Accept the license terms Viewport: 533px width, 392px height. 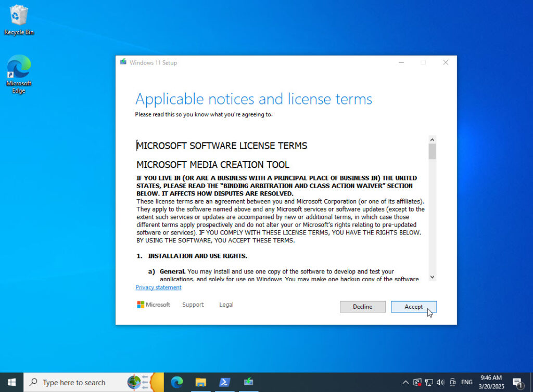tap(413, 306)
